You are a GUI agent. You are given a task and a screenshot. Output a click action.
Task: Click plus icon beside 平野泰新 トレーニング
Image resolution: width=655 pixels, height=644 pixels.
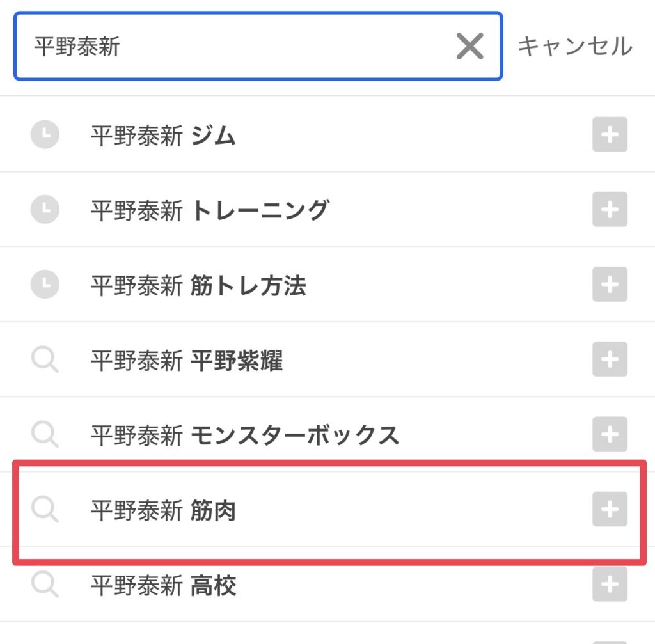coord(610,209)
